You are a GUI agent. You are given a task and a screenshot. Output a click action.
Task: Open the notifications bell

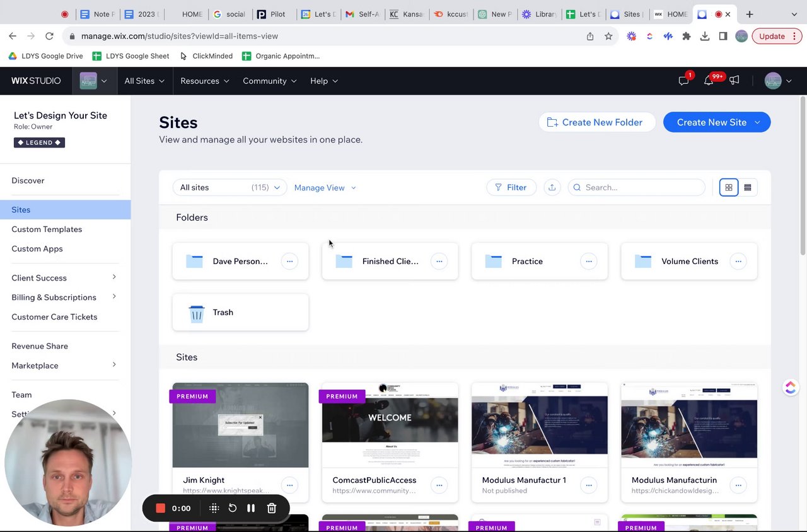pyautogui.click(x=709, y=81)
